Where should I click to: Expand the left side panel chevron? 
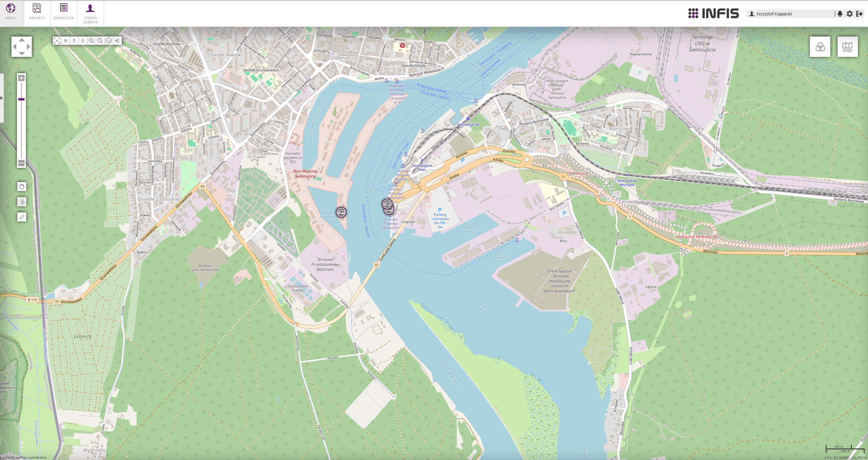click(x=1, y=98)
